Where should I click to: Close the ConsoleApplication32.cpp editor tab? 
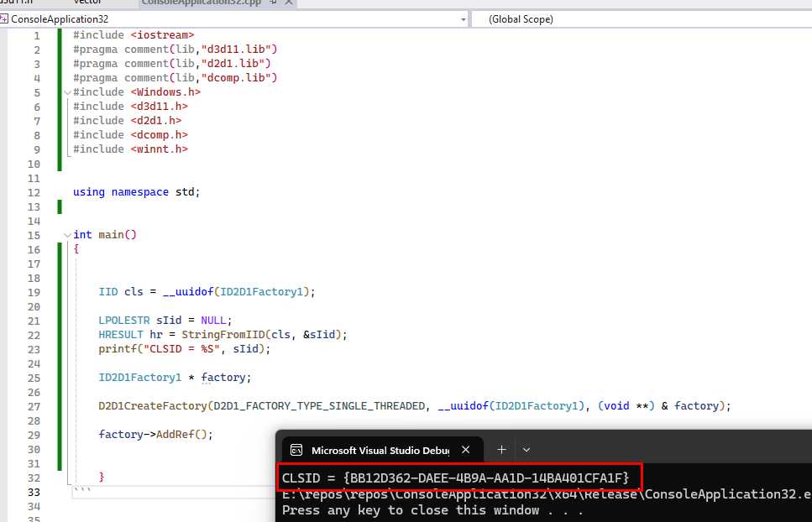(288, 3)
